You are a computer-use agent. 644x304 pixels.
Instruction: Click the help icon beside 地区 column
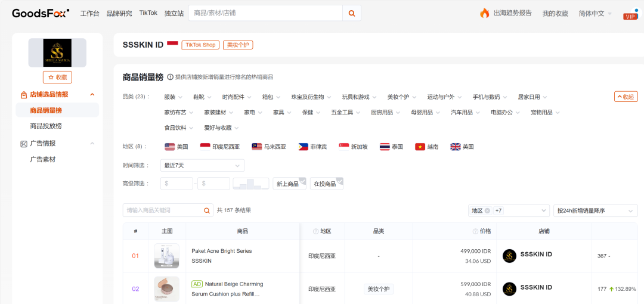click(316, 231)
